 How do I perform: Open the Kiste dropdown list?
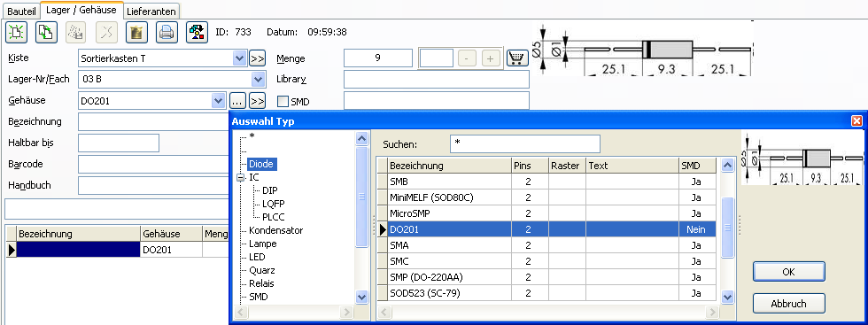click(239, 58)
